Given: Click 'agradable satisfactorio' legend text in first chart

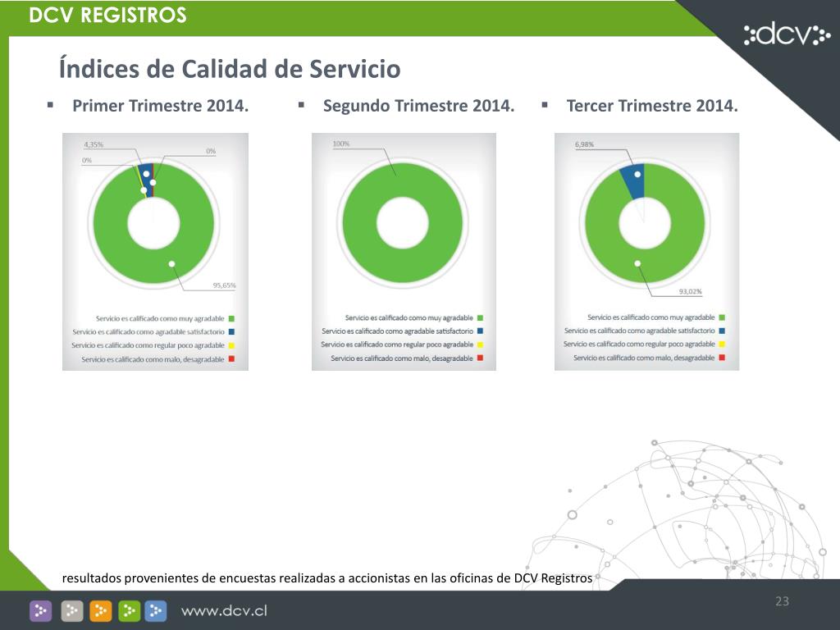Looking at the screenshot, I should 148,332.
